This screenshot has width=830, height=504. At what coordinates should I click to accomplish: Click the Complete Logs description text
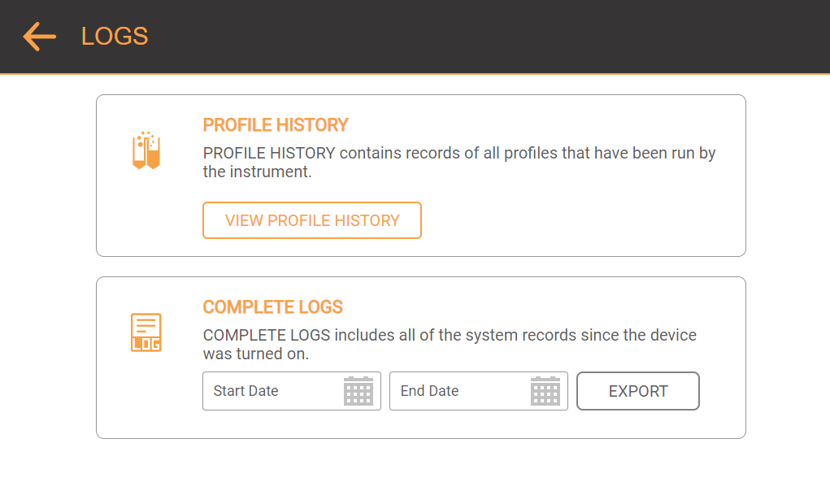coord(449,344)
